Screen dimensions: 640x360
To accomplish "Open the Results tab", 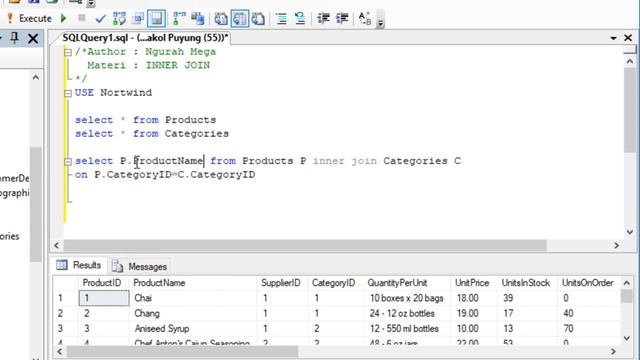I will point(79,265).
